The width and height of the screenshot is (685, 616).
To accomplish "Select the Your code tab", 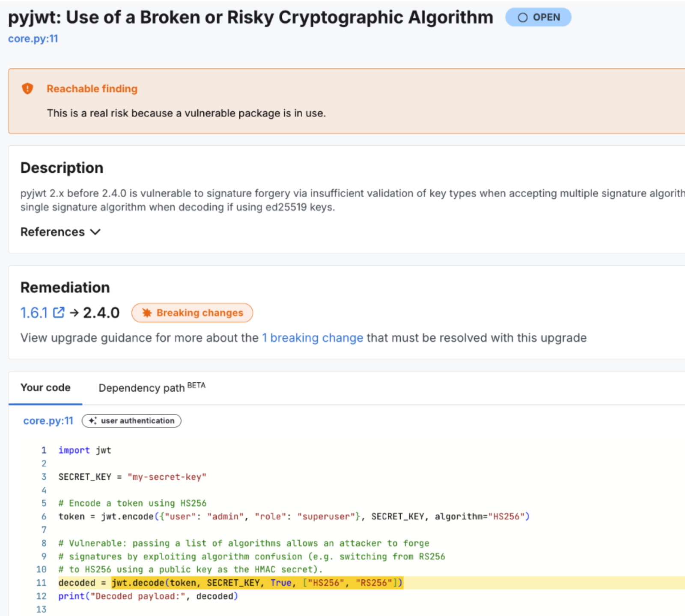I will 45,388.
